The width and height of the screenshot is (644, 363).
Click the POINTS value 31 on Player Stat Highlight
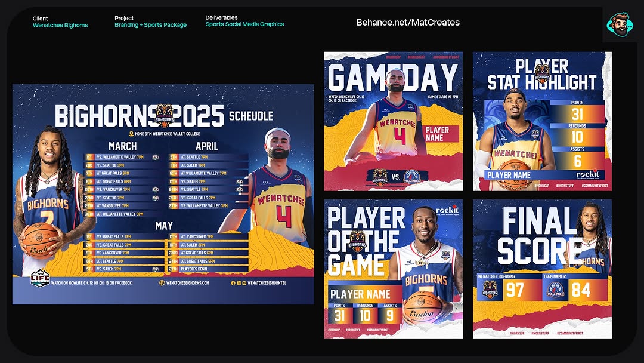[577, 114]
